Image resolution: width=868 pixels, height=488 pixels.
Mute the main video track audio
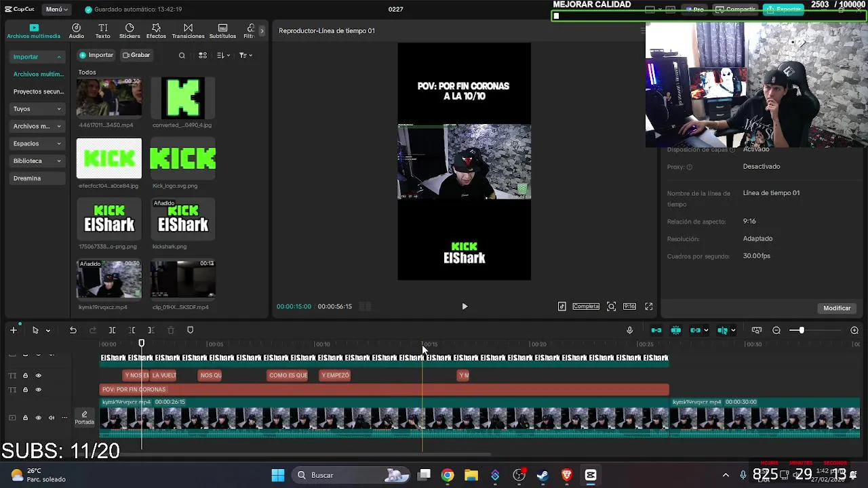click(x=51, y=418)
